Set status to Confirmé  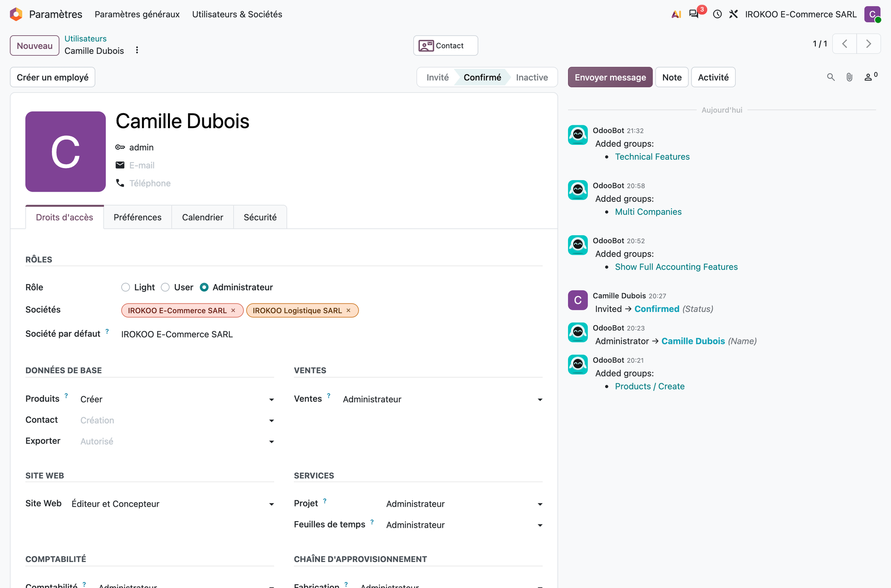(x=482, y=78)
